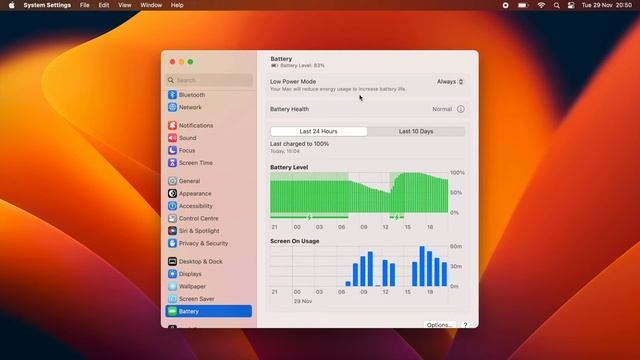640x360 pixels.
Task: Open the Screen Saver icon
Action: 172,299
